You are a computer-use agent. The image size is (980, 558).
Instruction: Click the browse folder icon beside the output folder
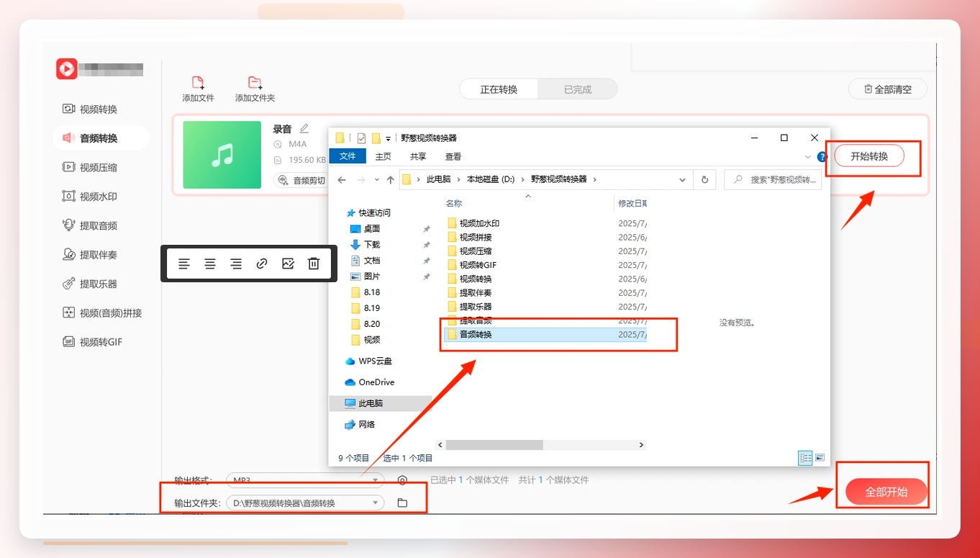(402, 503)
